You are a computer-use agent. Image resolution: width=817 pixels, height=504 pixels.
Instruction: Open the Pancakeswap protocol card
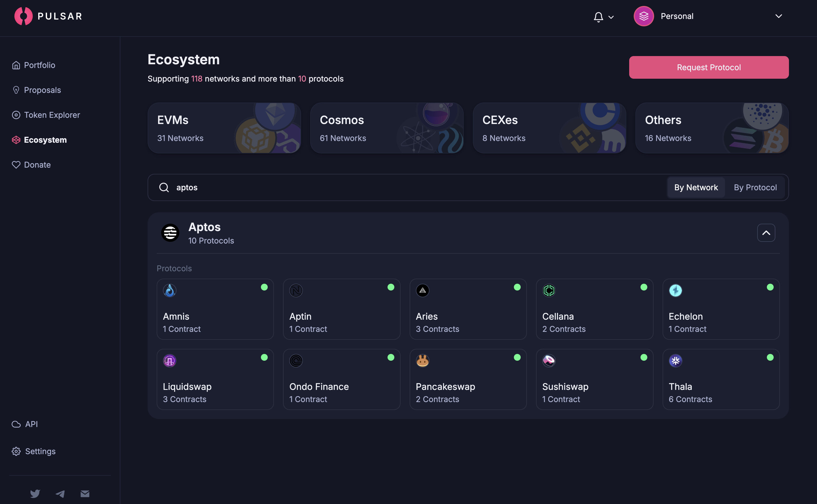pyautogui.click(x=468, y=379)
